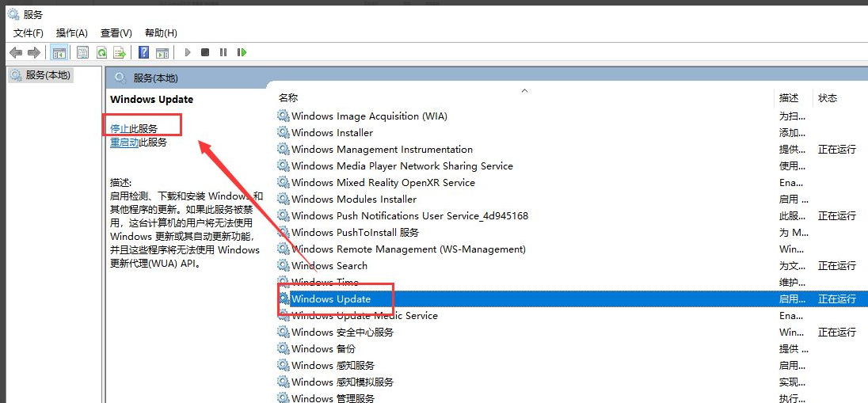The width and height of the screenshot is (868, 403).
Task: Toggle Show/Hide Console Tree icon
Action: pos(59,52)
